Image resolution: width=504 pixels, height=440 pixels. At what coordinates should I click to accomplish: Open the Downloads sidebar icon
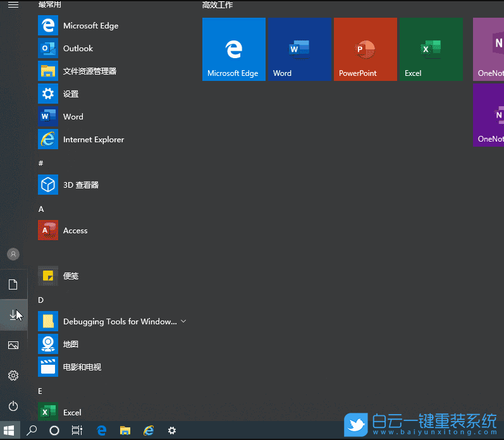pos(13,315)
